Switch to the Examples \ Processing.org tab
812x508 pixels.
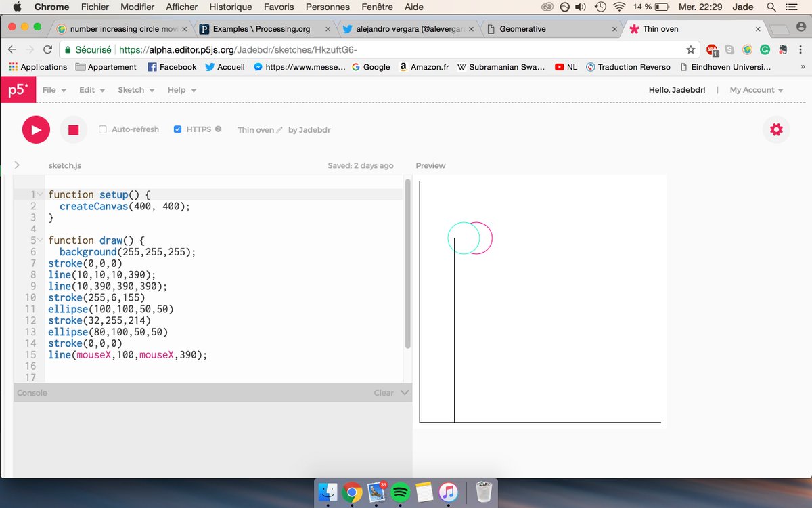(261, 29)
